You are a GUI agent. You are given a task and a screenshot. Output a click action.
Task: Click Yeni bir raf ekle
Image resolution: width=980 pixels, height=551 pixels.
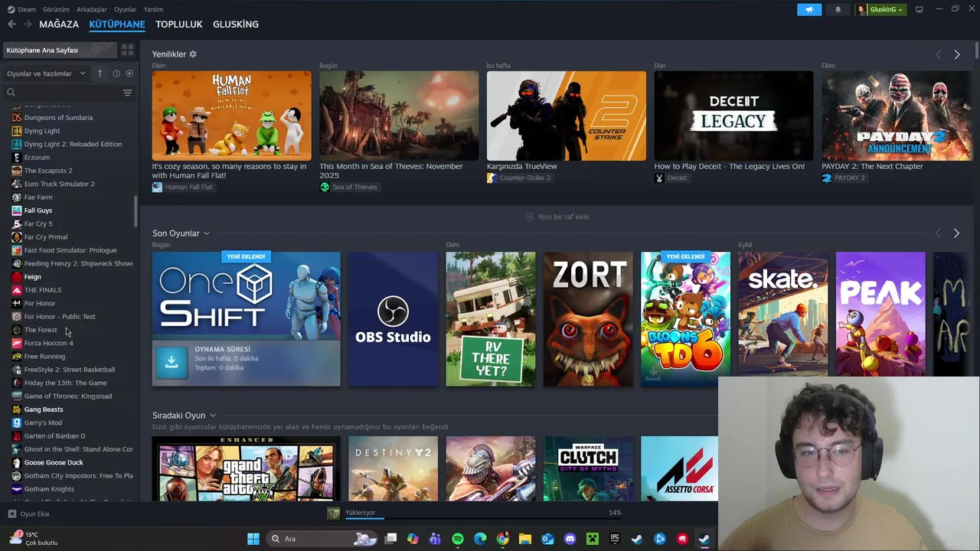[x=557, y=217]
